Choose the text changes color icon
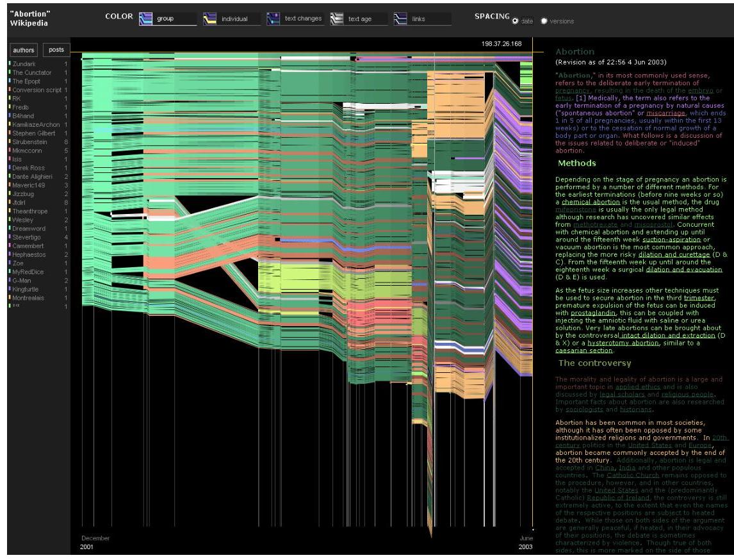Screen dimensions: 734x560 pos(273,19)
